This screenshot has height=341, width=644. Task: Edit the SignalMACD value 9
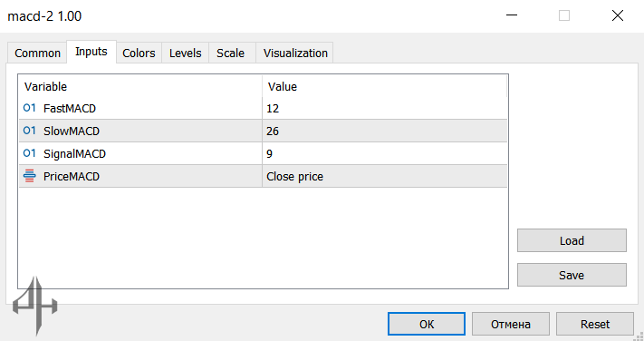(384, 153)
